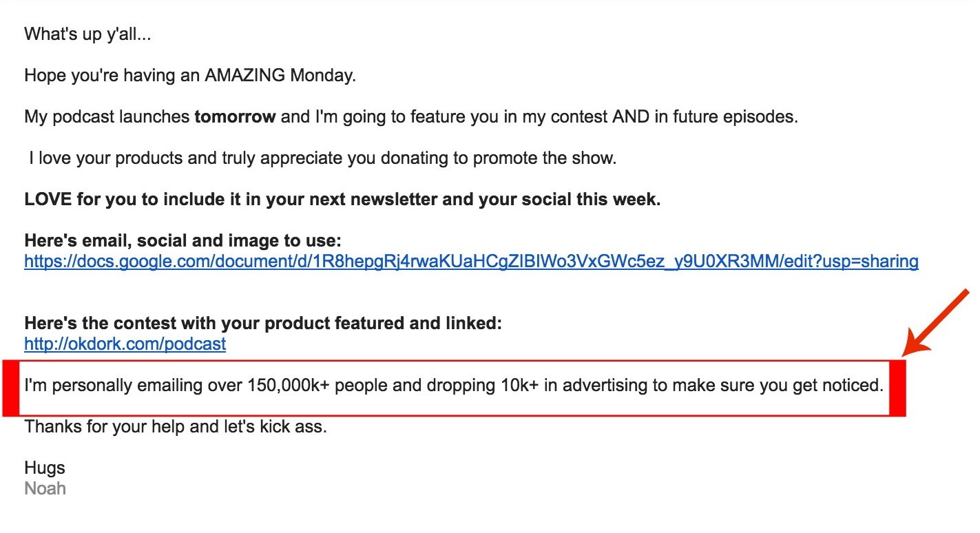Click the bold "LOVE for you to include it" line

pos(342,200)
